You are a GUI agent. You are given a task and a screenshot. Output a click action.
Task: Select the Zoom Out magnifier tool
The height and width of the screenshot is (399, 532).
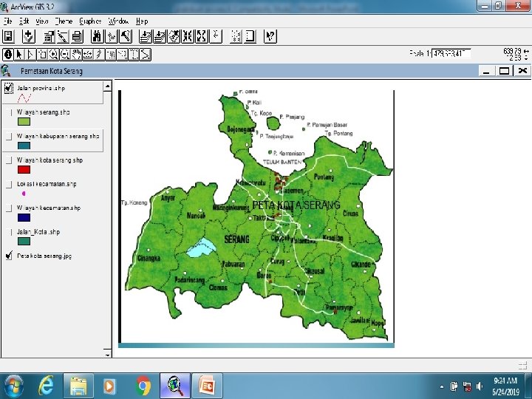[65, 54]
